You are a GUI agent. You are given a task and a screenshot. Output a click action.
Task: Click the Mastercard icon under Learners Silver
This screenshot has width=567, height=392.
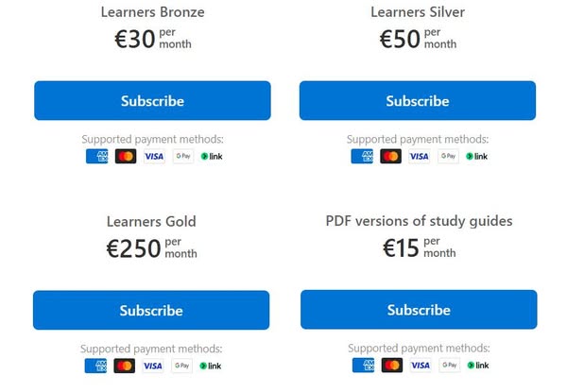(x=391, y=156)
